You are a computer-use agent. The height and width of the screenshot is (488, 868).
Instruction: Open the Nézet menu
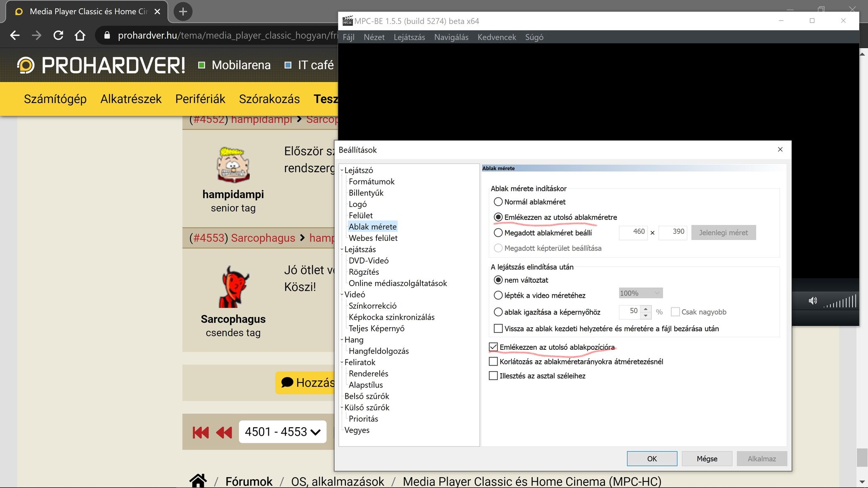374,37
